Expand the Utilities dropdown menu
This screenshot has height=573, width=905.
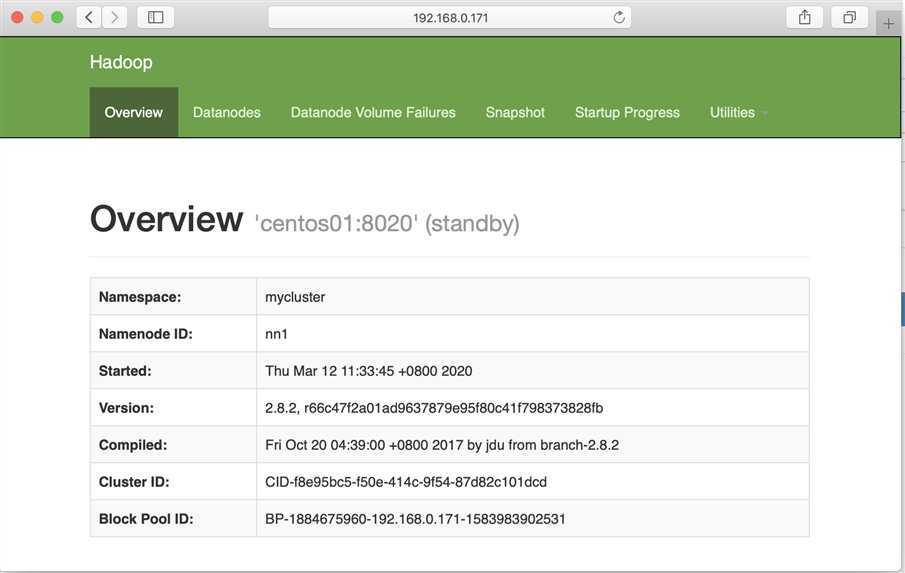pyautogui.click(x=738, y=113)
